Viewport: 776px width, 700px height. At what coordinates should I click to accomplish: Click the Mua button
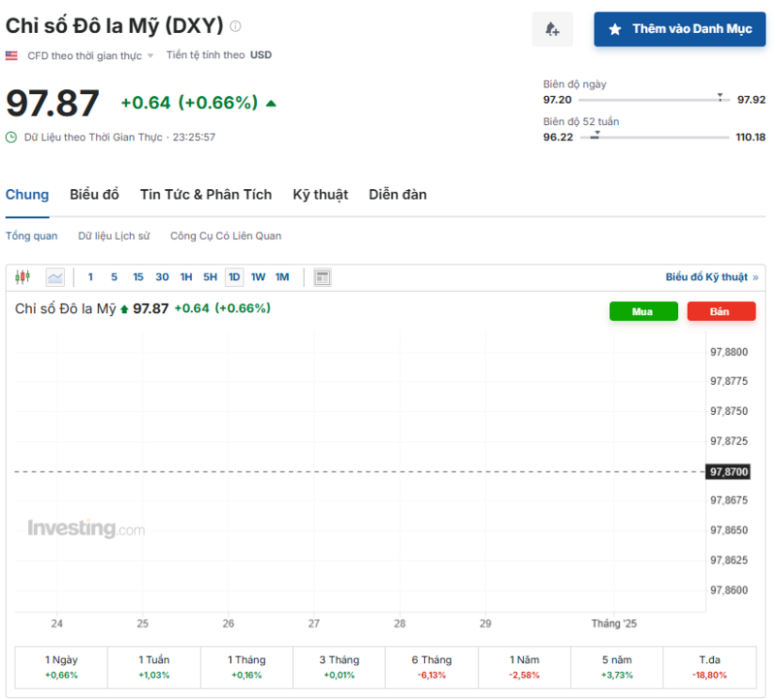pos(643,311)
